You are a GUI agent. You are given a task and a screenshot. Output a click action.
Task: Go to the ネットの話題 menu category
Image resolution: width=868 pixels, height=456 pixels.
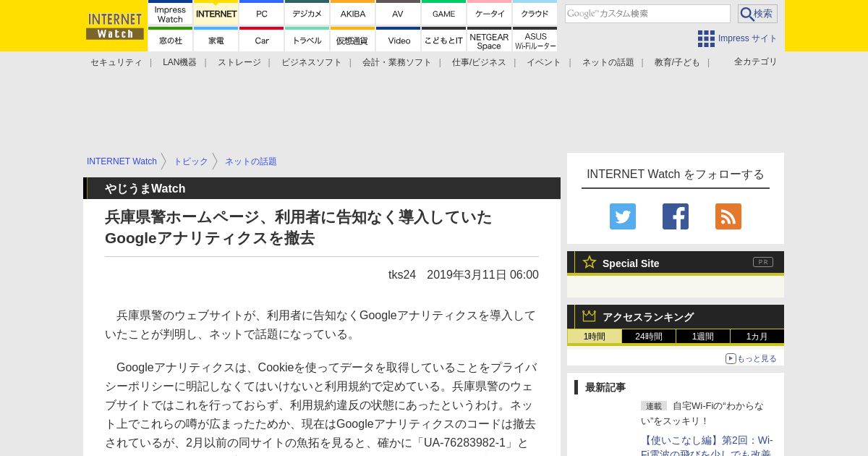point(608,62)
